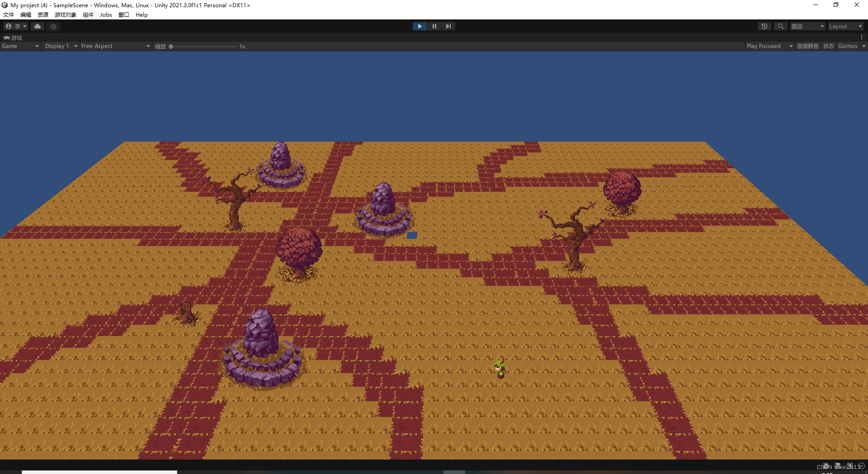Image resolution: width=868 pixels, height=474 pixels.
Task: Pause the running game
Action: (x=434, y=26)
